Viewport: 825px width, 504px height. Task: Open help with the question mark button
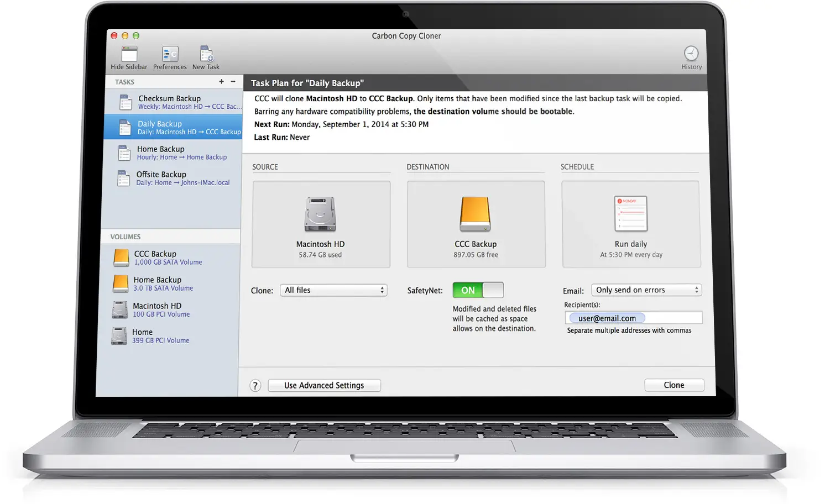coord(255,386)
